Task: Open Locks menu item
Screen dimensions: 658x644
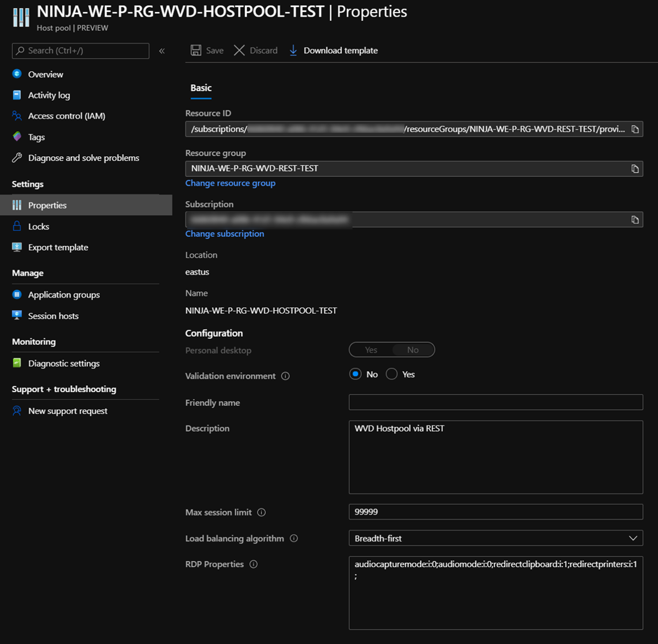Action: (x=39, y=226)
